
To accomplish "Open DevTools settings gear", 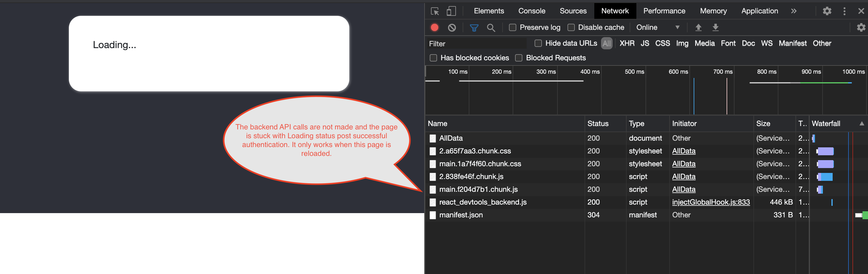I will pyautogui.click(x=827, y=11).
